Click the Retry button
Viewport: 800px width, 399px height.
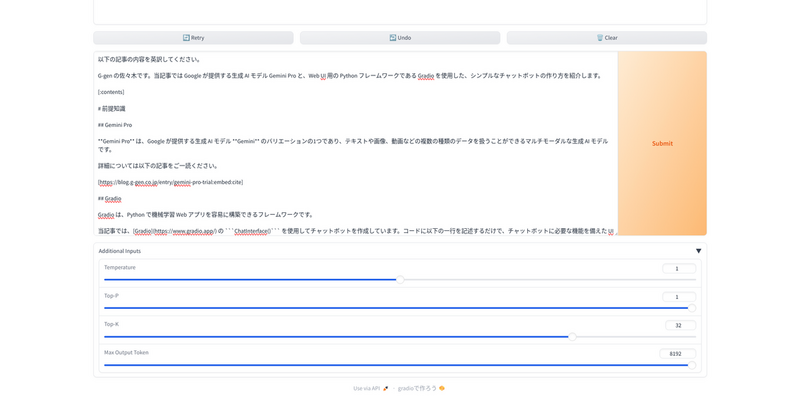pyautogui.click(x=193, y=38)
